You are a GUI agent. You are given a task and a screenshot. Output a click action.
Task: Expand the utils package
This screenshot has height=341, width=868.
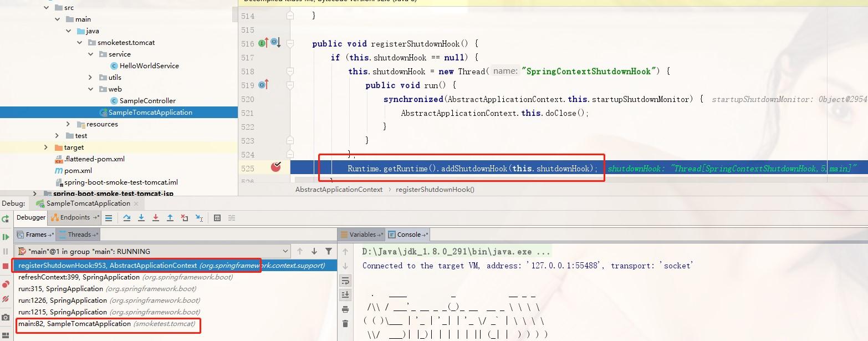(x=91, y=78)
